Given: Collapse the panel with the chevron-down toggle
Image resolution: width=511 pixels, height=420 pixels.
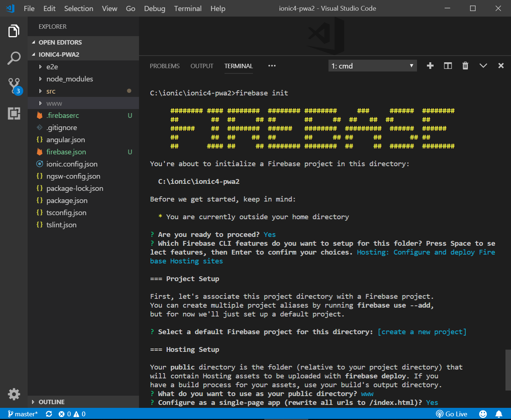Looking at the screenshot, I should coord(483,66).
